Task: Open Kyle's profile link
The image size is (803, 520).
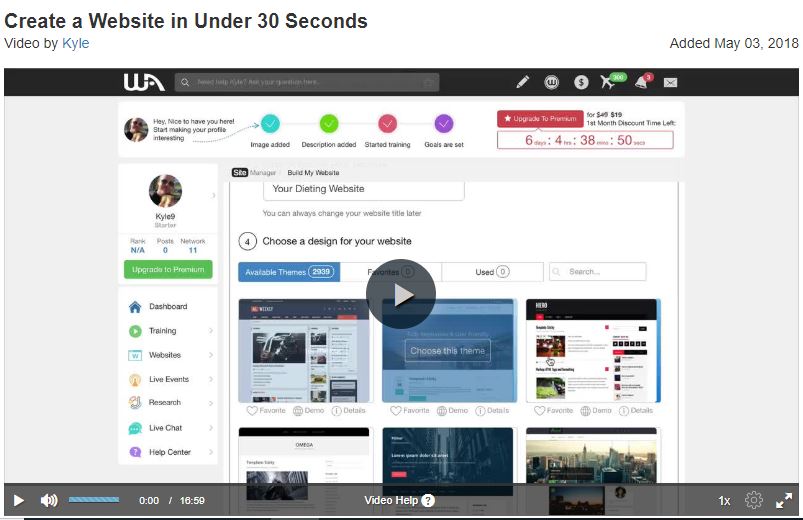Action: pyautogui.click(x=75, y=43)
